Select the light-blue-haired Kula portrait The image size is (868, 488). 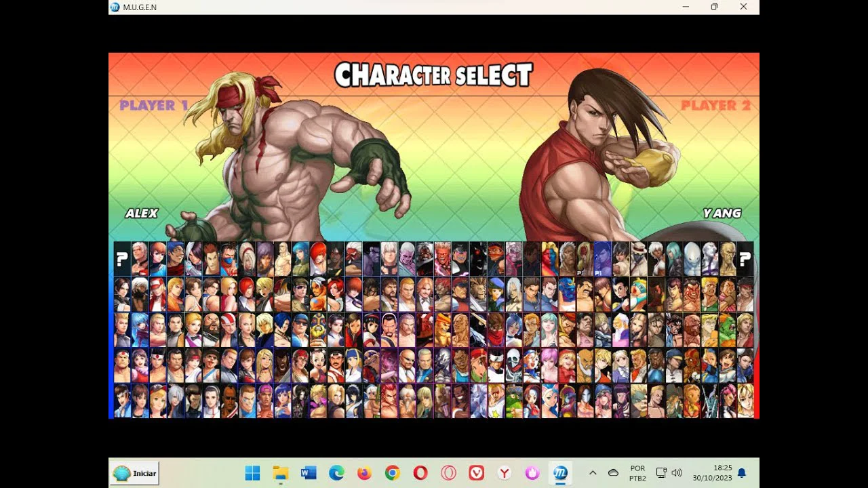coord(140,330)
